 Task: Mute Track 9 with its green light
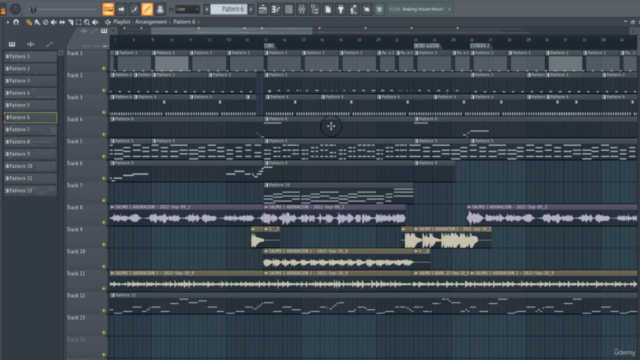pos(104,244)
